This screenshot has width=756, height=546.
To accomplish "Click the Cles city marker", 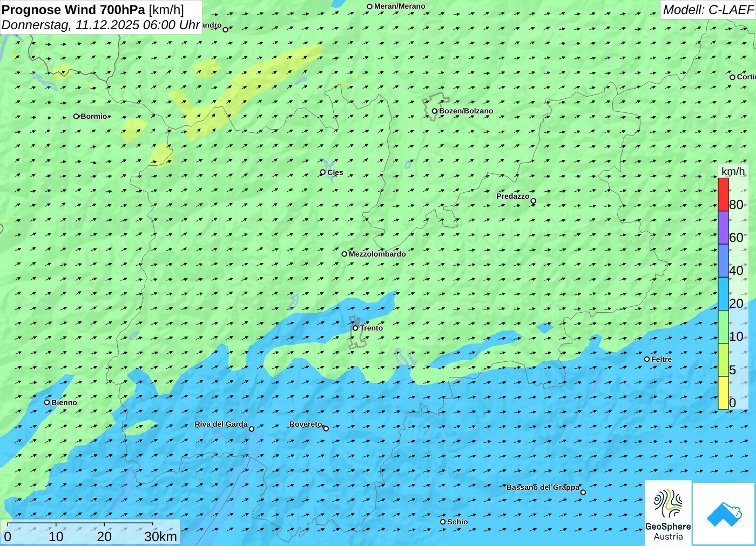I will click(x=323, y=172).
